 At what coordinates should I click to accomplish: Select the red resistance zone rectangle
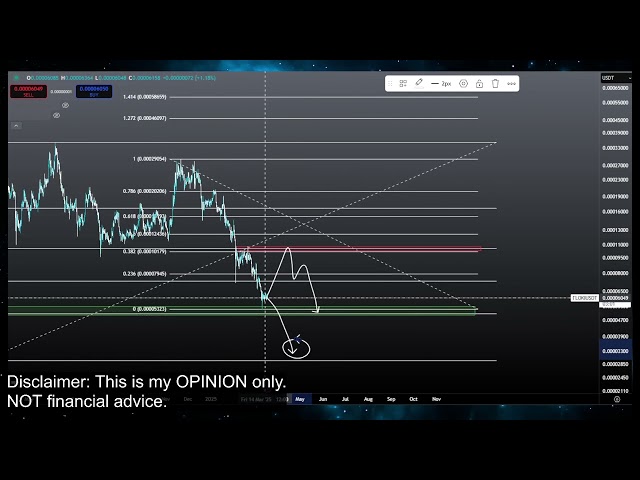click(x=400, y=249)
